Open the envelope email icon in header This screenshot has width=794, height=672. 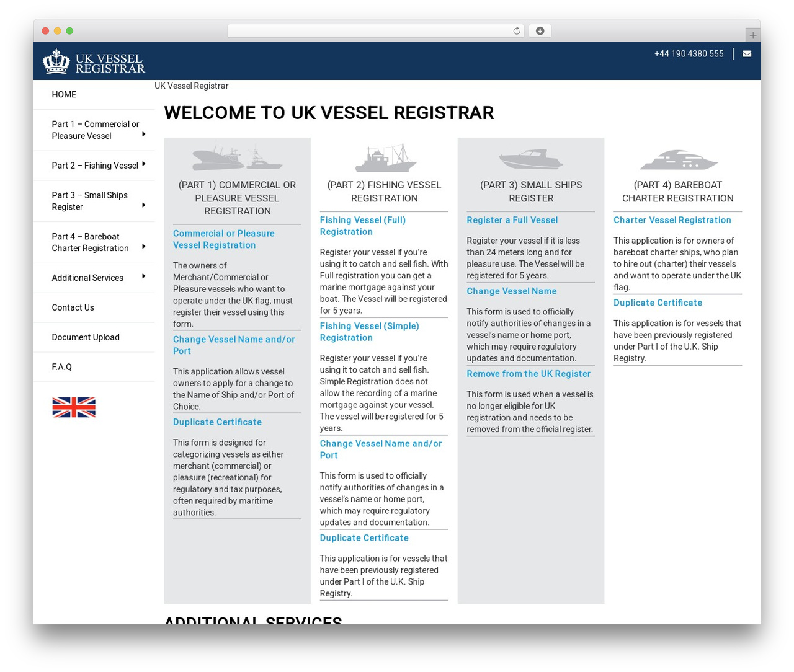(747, 54)
